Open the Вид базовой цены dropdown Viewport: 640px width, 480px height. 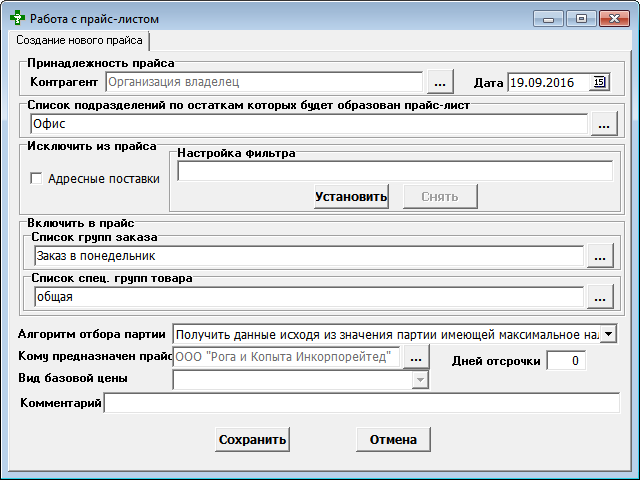pos(420,380)
